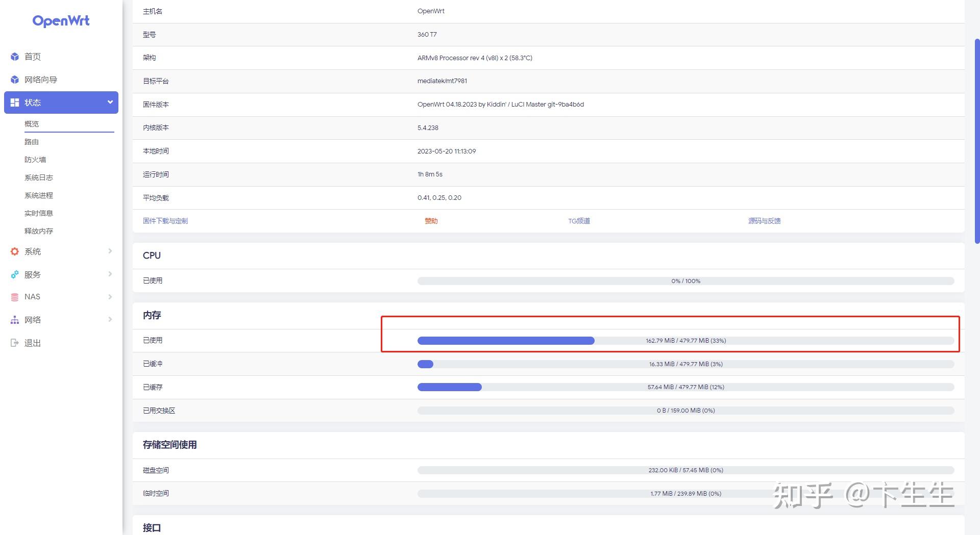Image resolution: width=980 pixels, height=535 pixels.
Task: Click the 网络向导 cube icon
Action: (x=15, y=80)
